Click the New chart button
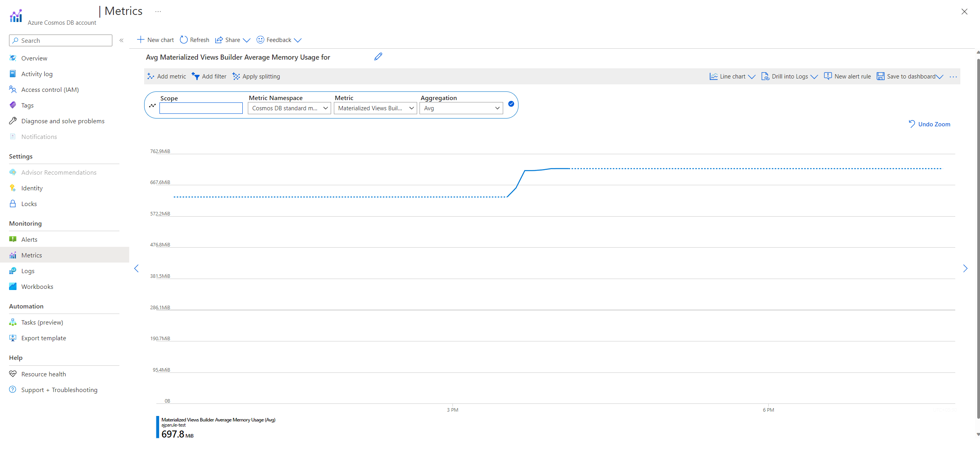The height and width of the screenshot is (456, 980). tap(156, 40)
